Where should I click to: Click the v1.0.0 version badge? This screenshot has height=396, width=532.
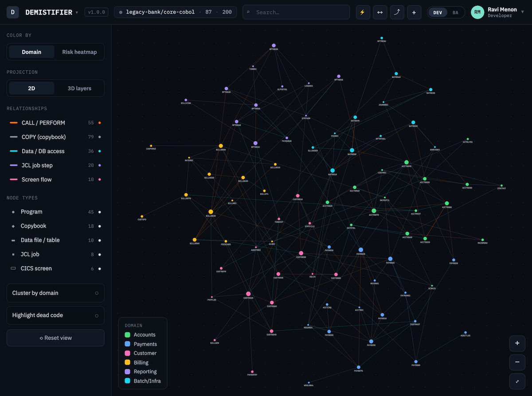point(96,12)
